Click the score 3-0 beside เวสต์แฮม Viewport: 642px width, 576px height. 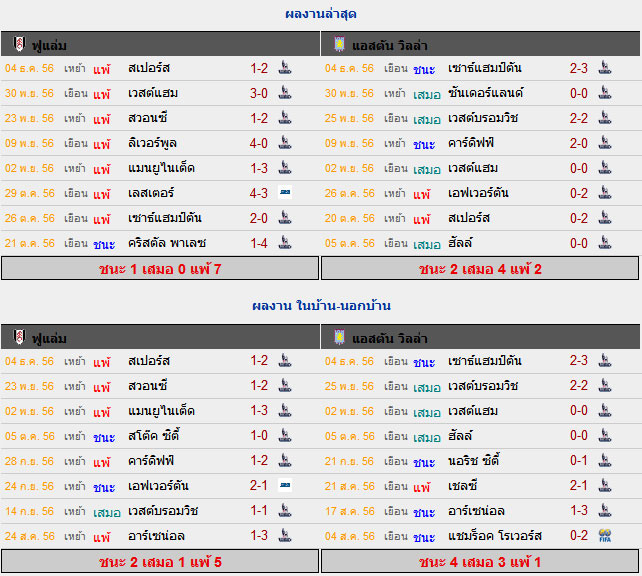(x=259, y=93)
